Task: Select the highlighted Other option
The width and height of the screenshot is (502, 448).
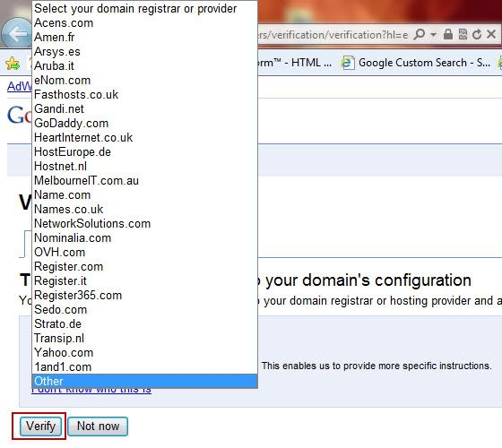Action: point(144,381)
